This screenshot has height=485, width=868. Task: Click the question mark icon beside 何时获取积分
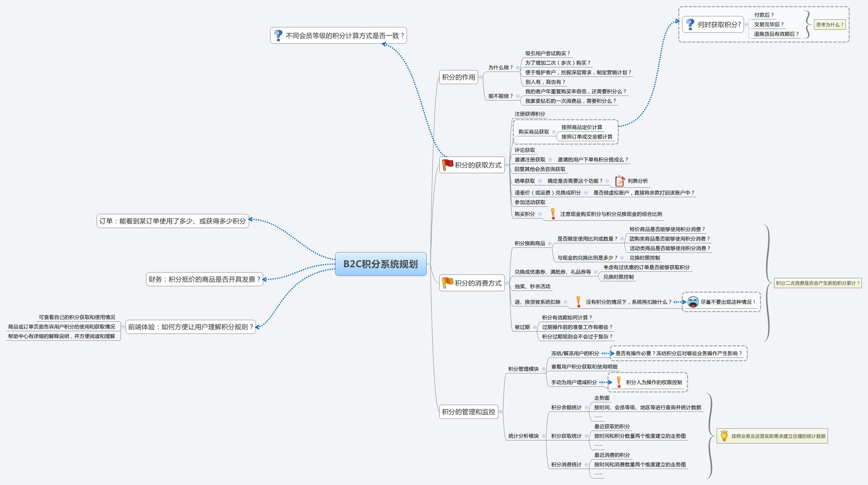pyautogui.click(x=690, y=24)
